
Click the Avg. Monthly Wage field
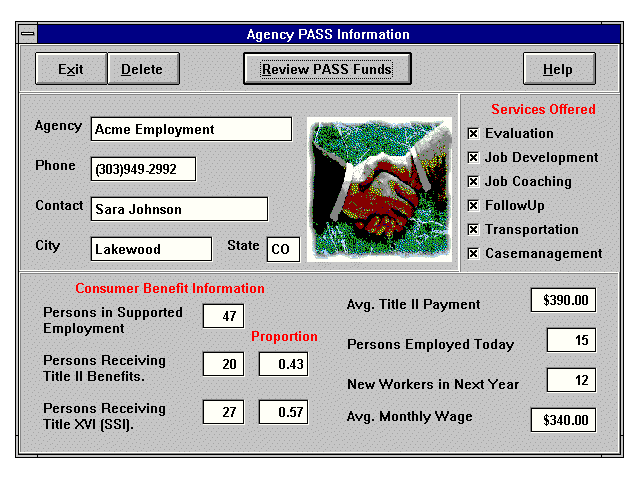tap(563, 420)
